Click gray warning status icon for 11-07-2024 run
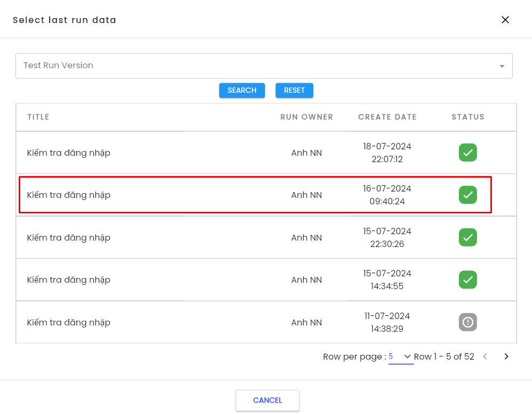Image resolution: width=532 pixels, height=414 pixels. pos(468,322)
